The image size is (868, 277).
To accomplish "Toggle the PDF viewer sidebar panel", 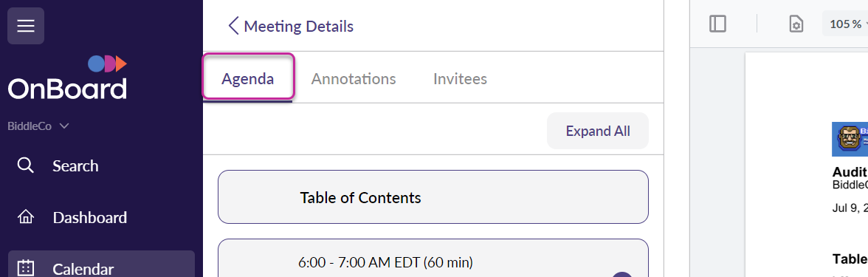I will tap(717, 24).
